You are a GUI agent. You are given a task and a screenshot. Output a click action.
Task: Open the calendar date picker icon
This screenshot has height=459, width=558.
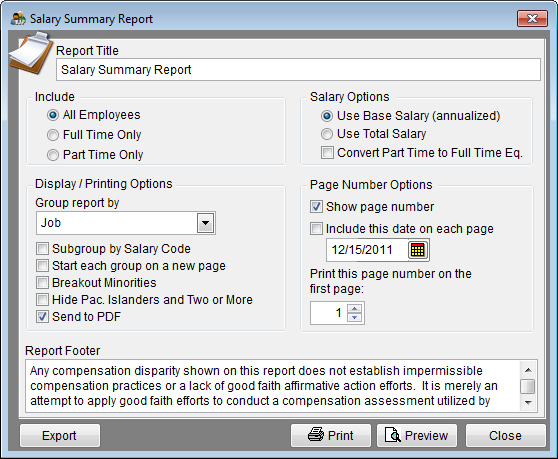pyautogui.click(x=418, y=250)
